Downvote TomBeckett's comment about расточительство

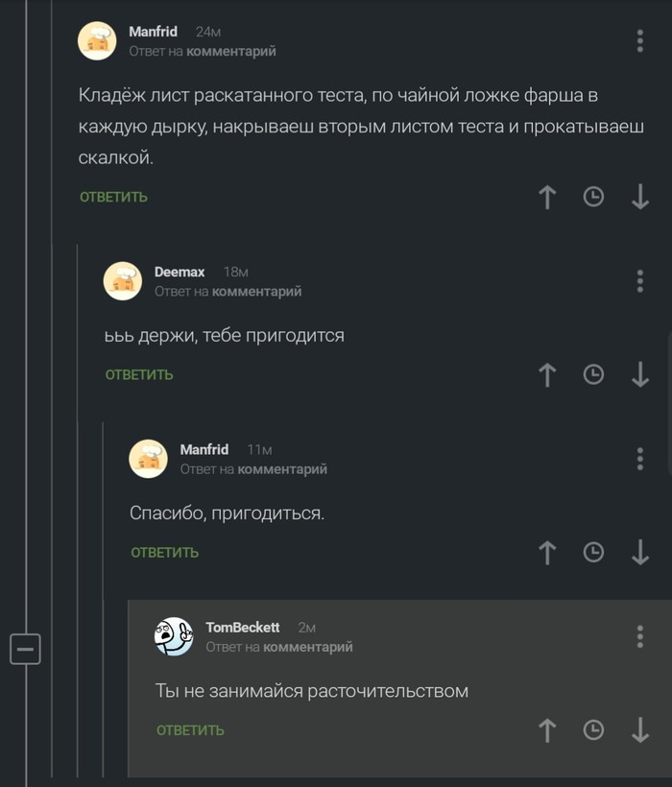640,729
